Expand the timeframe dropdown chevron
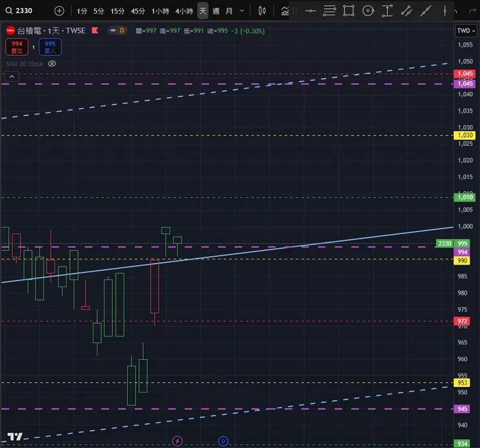Image resolution: width=480 pixels, height=448 pixels. (x=242, y=11)
